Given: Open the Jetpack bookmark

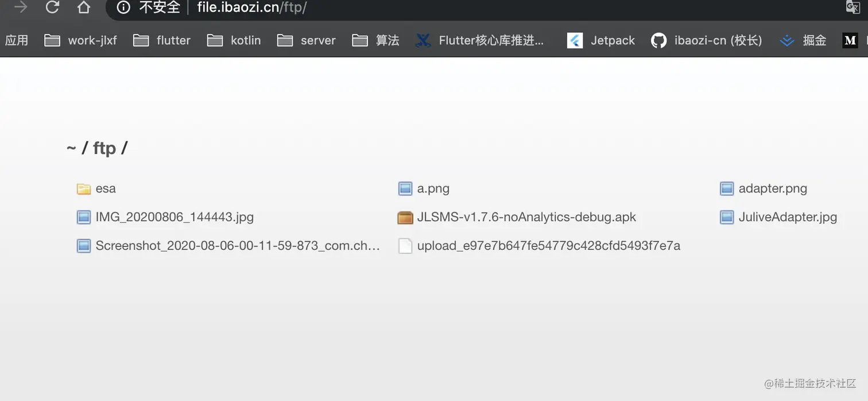Looking at the screenshot, I should 601,40.
